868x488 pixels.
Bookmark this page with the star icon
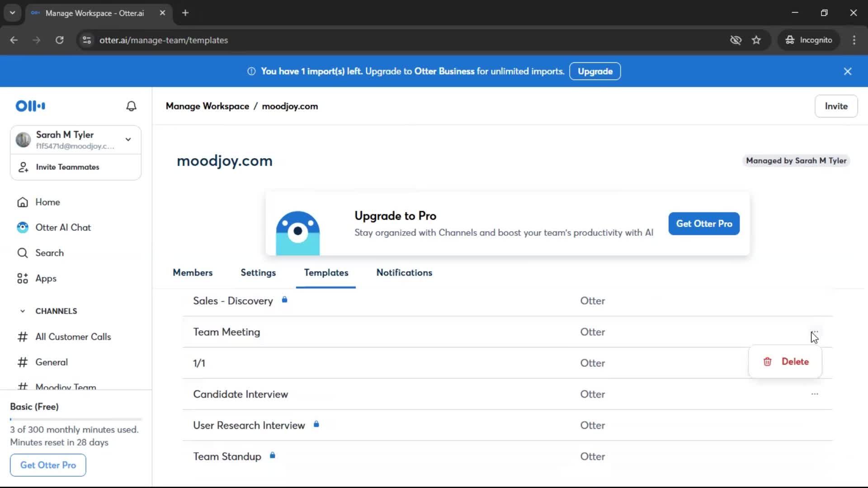[x=756, y=40]
